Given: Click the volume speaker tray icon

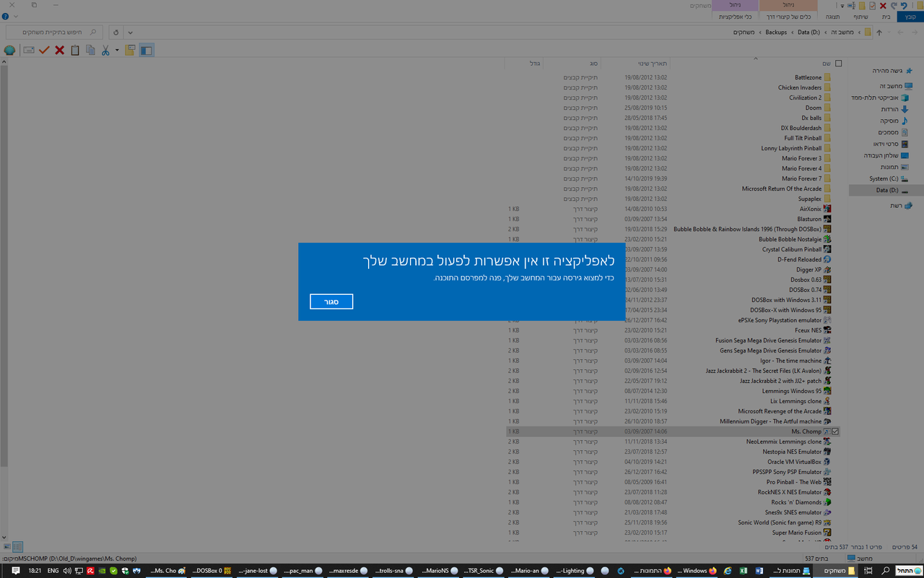Looking at the screenshot, I should tap(67, 571).
